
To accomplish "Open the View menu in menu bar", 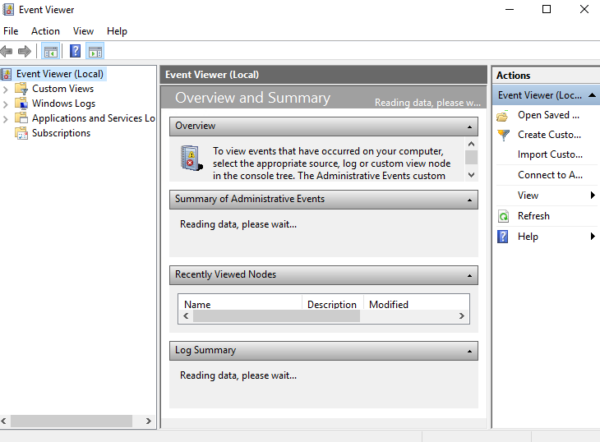I will click(x=83, y=31).
